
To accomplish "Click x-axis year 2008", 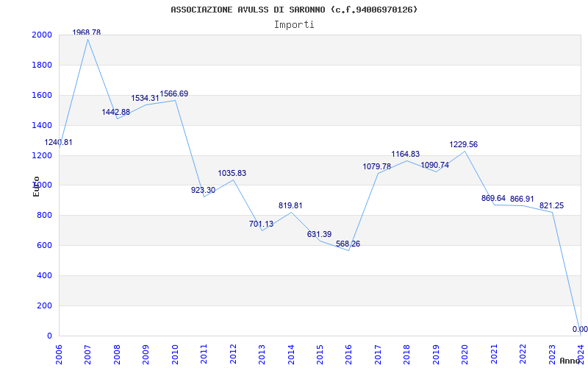I will pyautogui.click(x=117, y=354).
